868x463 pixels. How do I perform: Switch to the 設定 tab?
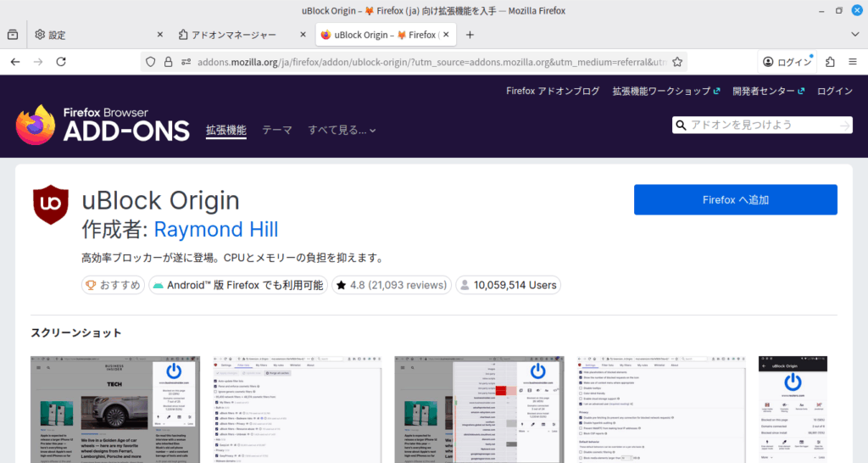pos(93,35)
